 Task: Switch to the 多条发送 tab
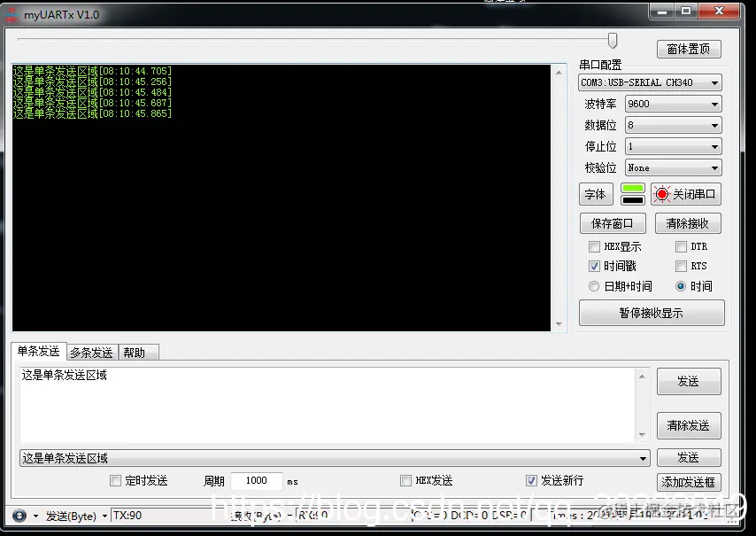[91, 353]
